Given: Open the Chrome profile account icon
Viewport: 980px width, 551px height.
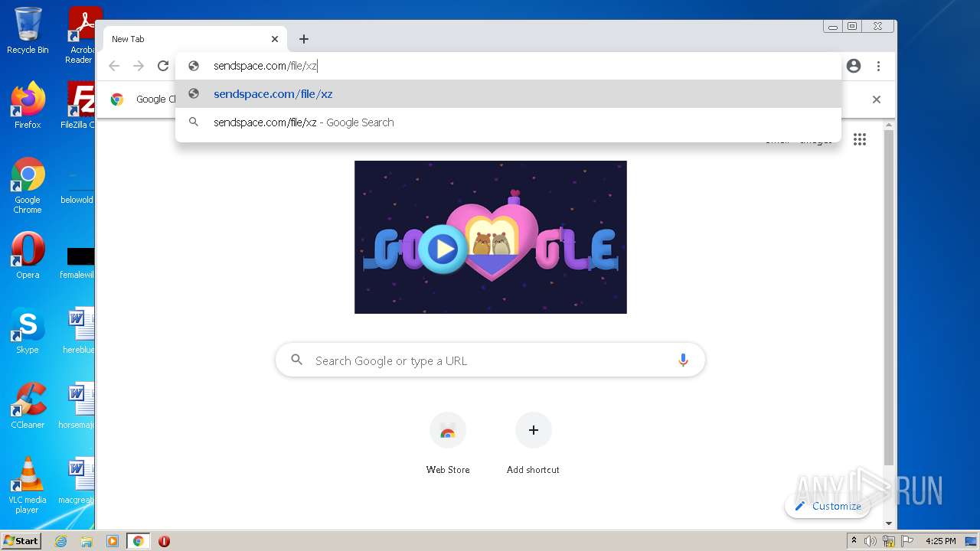Looking at the screenshot, I should pos(854,66).
